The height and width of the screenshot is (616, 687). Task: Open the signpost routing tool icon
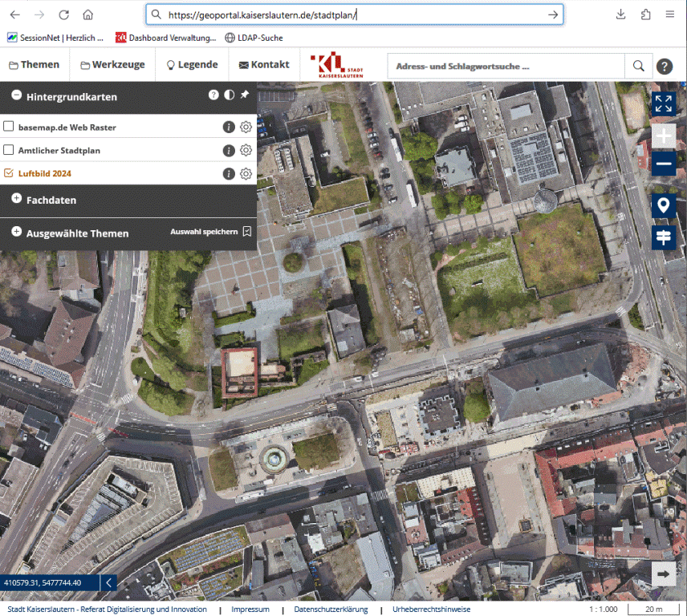663,237
